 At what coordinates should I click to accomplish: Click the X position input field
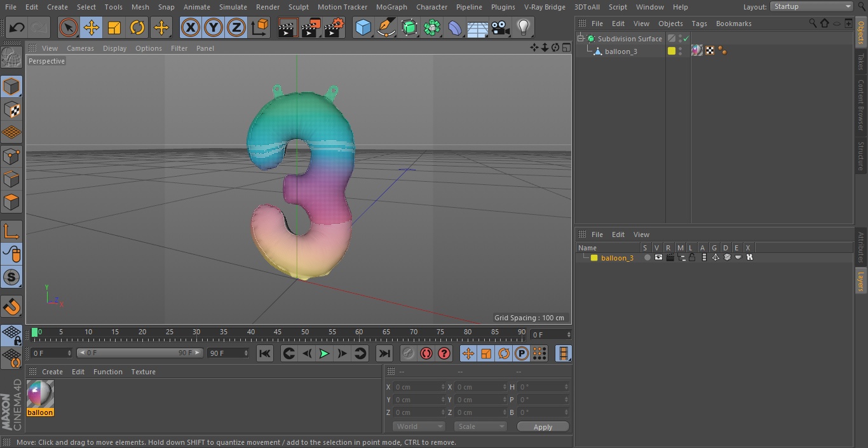[x=419, y=387]
